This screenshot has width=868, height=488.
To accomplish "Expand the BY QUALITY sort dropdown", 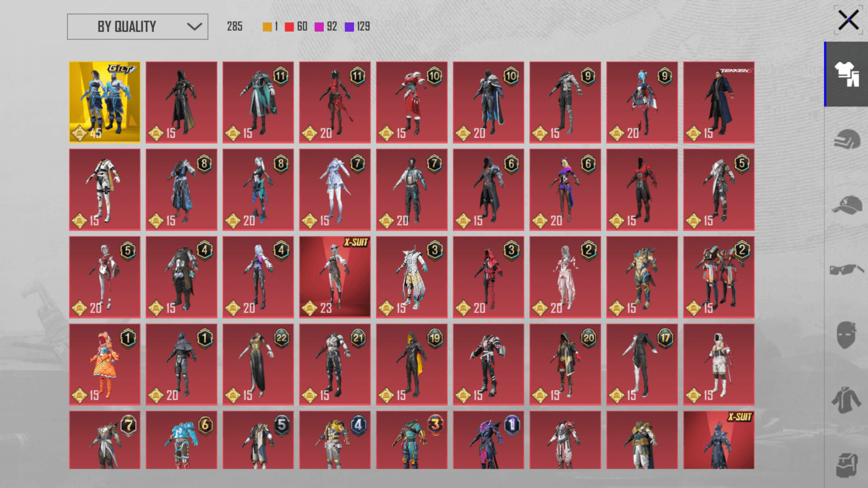I will [x=137, y=27].
